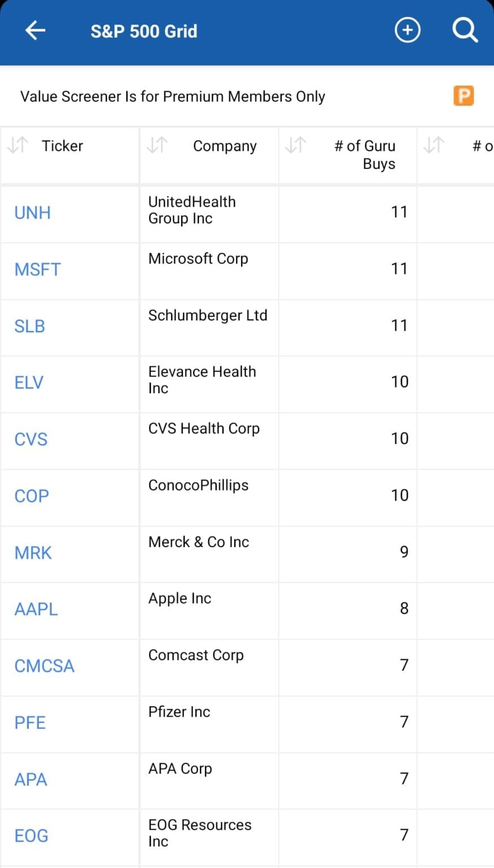Open the search tool
The height and width of the screenshot is (868, 494).
click(465, 30)
